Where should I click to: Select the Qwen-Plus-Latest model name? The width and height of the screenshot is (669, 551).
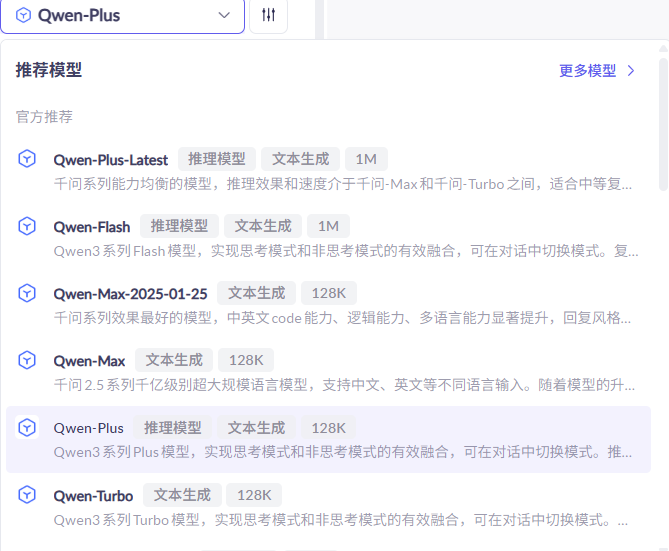[111, 160]
